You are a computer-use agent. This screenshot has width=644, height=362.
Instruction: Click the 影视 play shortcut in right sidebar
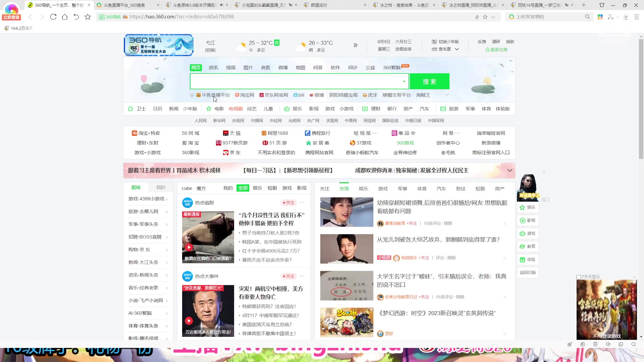coord(528,221)
